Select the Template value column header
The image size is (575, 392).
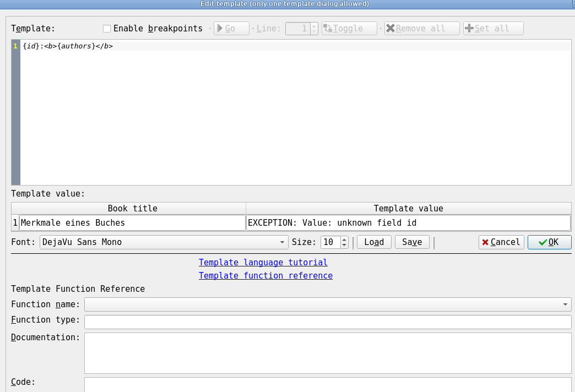click(408, 208)
